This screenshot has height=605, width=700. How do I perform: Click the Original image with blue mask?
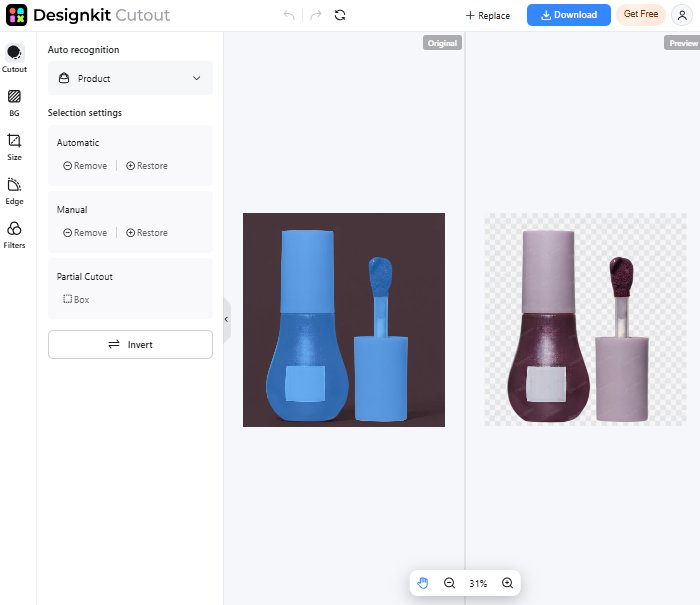(x=344, y=320)
